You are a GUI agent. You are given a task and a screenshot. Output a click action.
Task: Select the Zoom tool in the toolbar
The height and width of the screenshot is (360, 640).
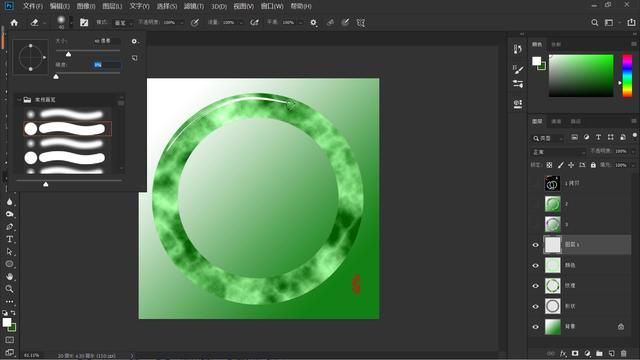pyautogui.click(x=9, y=289)
